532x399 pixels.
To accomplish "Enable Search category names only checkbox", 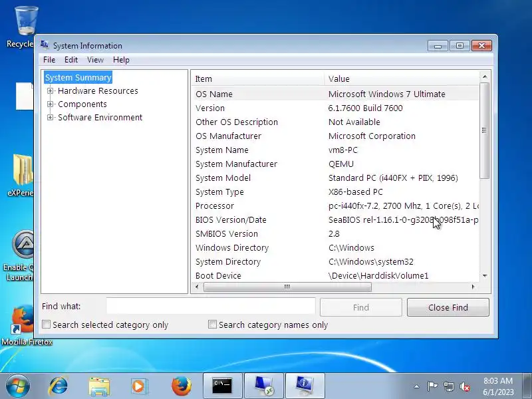I will [212, 325].
